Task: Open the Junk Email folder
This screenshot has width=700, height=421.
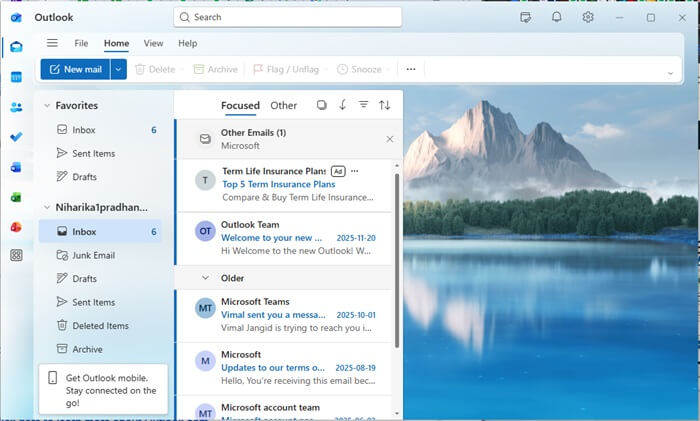Action: 93,255
